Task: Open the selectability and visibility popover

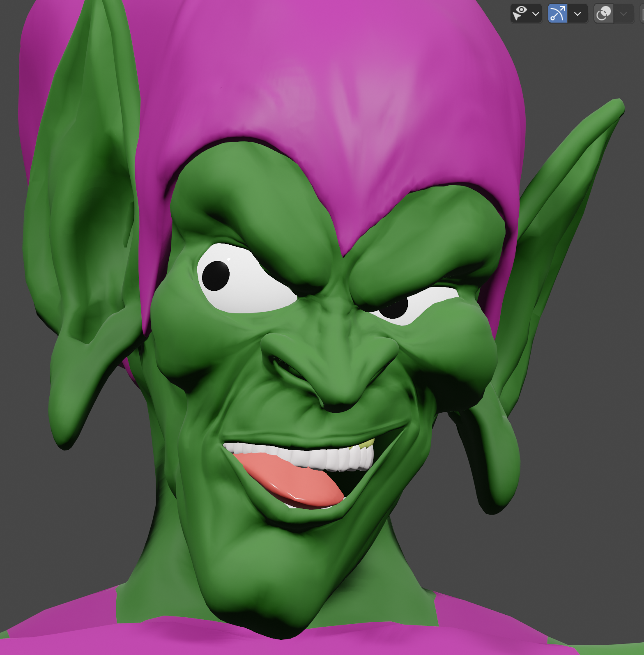Action: tap(526, 14)
